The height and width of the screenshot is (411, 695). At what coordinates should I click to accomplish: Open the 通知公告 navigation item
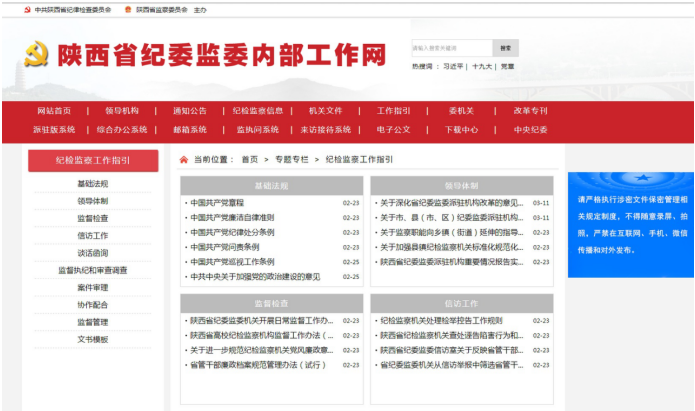tap(189, 111)
